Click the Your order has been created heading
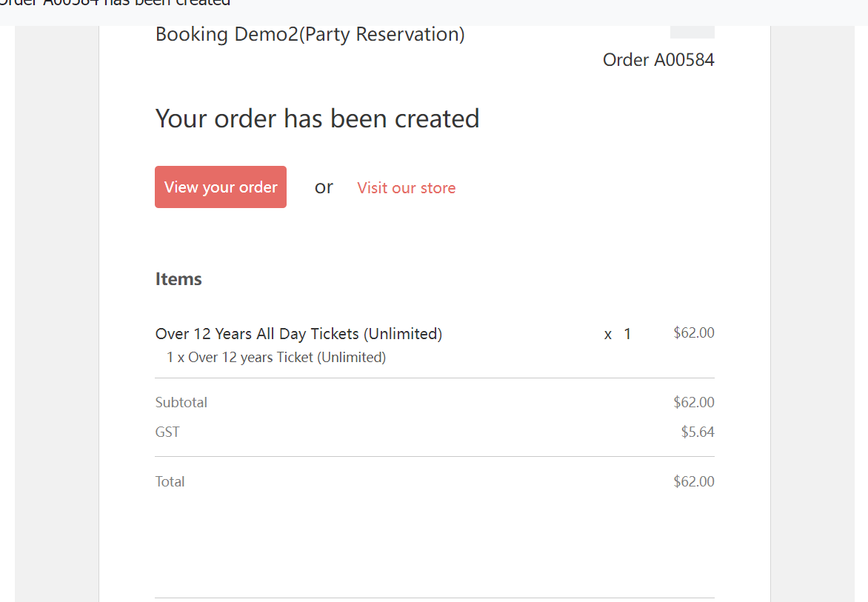Image resolution: width=868 pixels, height=602 pixels. pyautogui.click(x=317, y=118)
